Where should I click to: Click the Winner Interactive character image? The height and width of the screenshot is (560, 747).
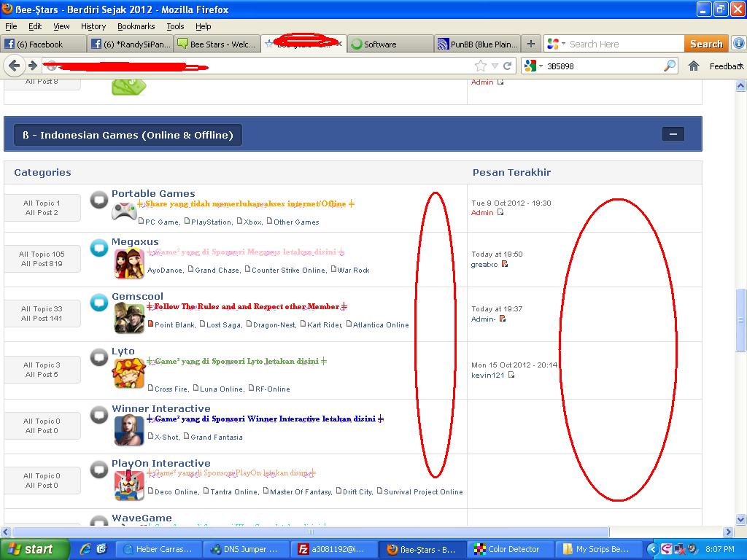pos(129,430)
